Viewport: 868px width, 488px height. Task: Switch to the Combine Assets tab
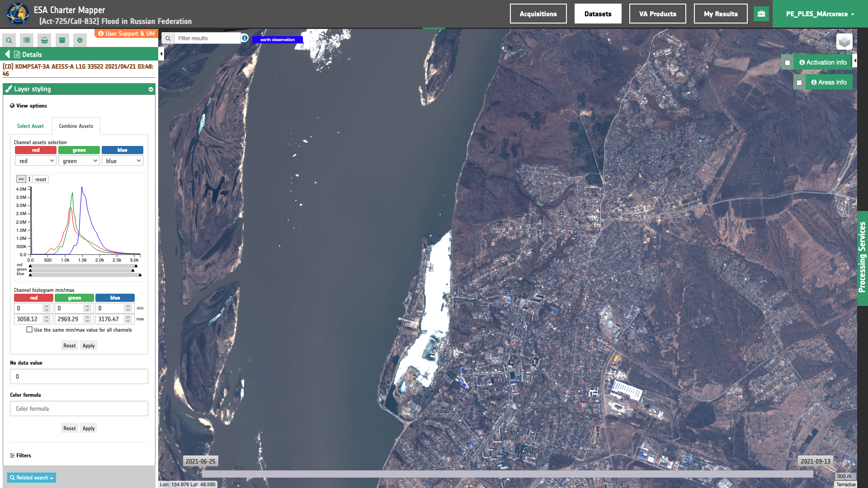pyautogui.click(x=76, y=126)
